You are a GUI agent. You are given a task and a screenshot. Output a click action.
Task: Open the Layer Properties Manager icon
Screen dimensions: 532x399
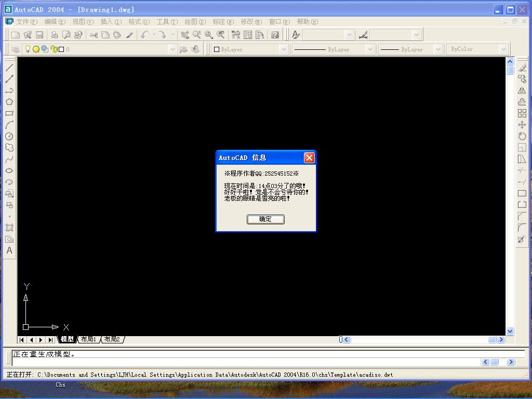15,49
